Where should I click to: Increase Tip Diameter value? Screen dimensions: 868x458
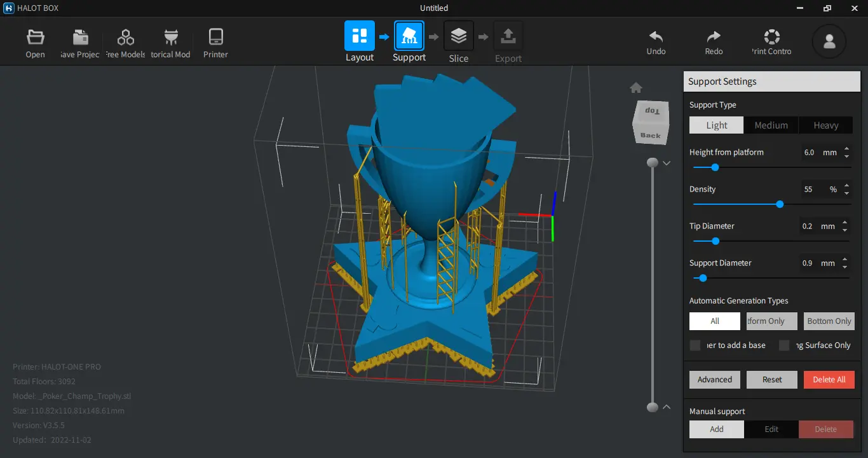point(844,223)
